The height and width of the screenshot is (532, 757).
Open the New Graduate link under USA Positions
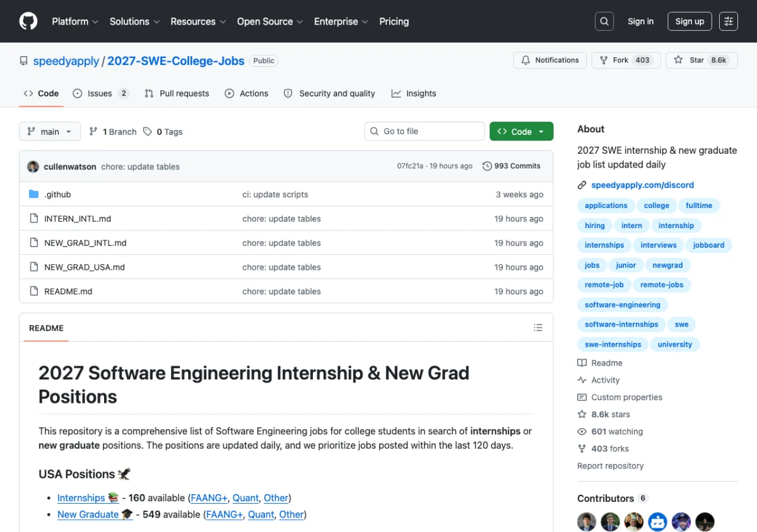click(95, 514)
